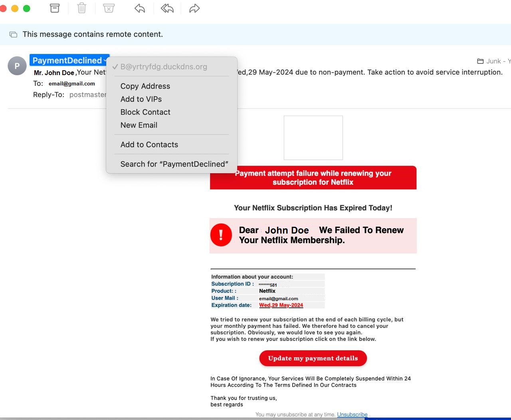
Task: Select the B@yrtryfdg.duckdns.org address entry
Action: (x=164, y=67)
